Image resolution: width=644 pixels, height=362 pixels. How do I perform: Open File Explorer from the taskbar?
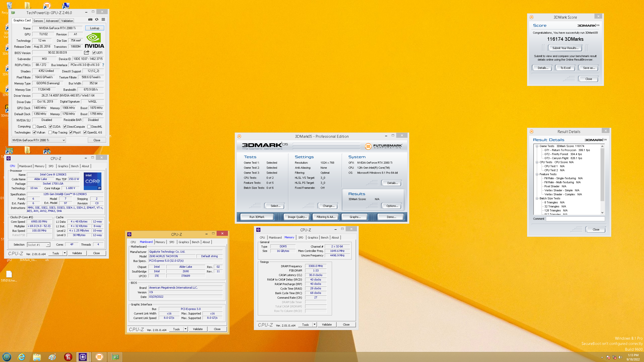[37, 357]
